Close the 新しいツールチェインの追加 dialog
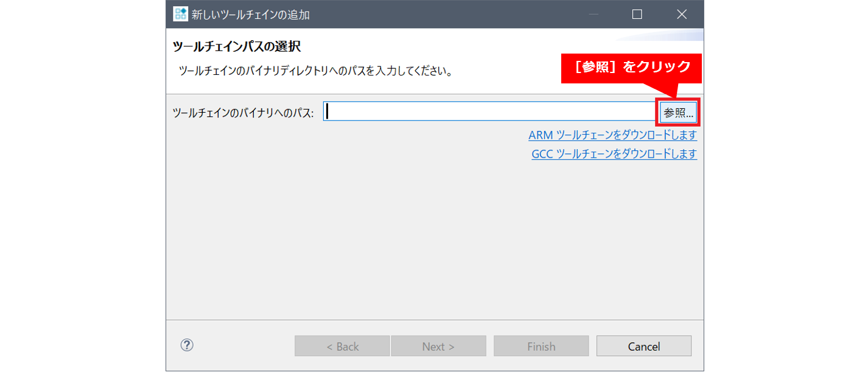The height and width of the screenshot is (375, 868). point(682,14)
